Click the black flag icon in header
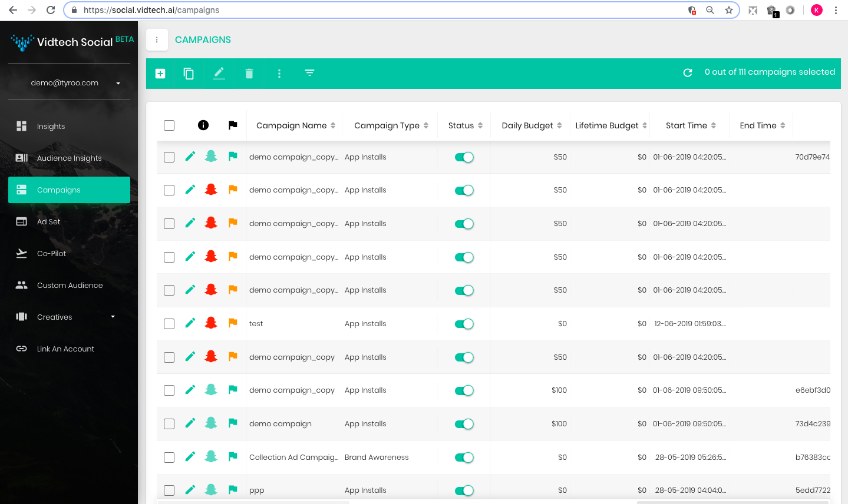 point(233,125)
